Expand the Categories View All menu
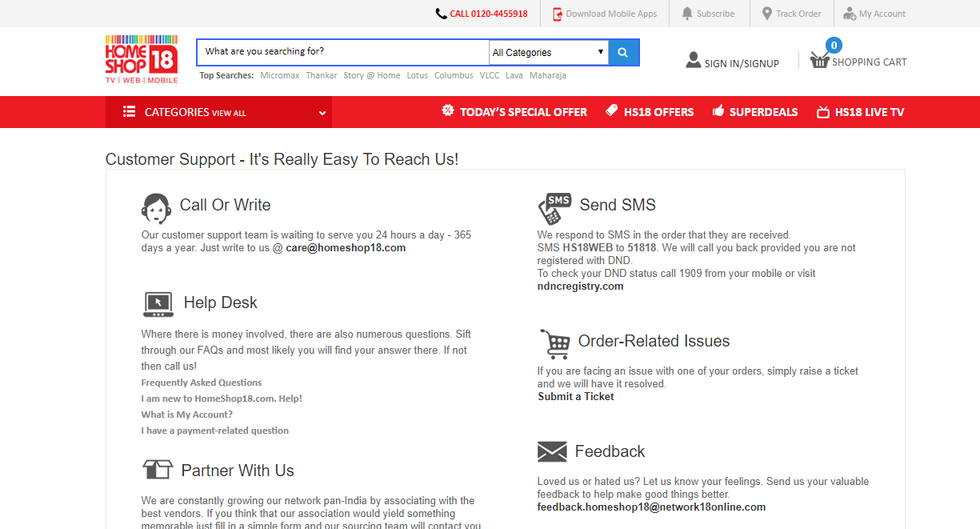 (218, 112)
